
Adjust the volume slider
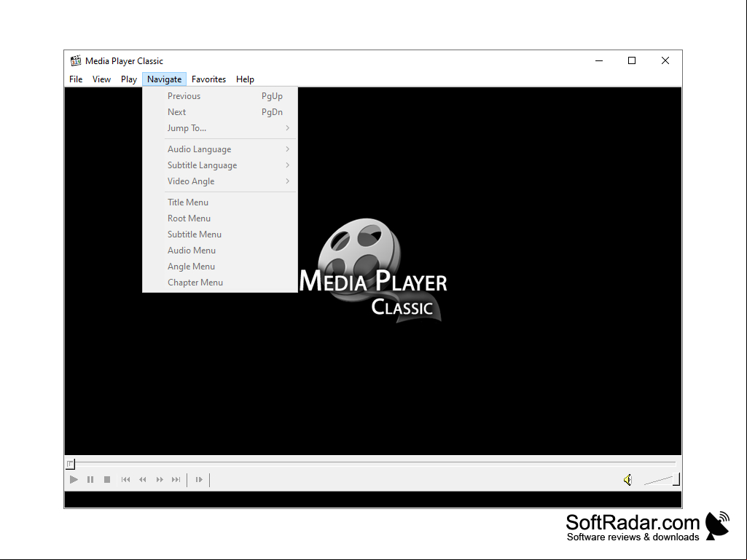pos(662,479)
